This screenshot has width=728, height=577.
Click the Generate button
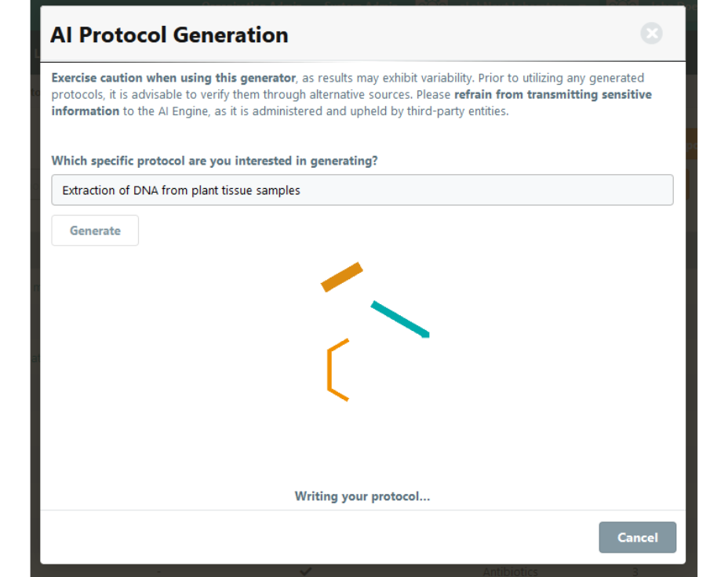[95, 230]
